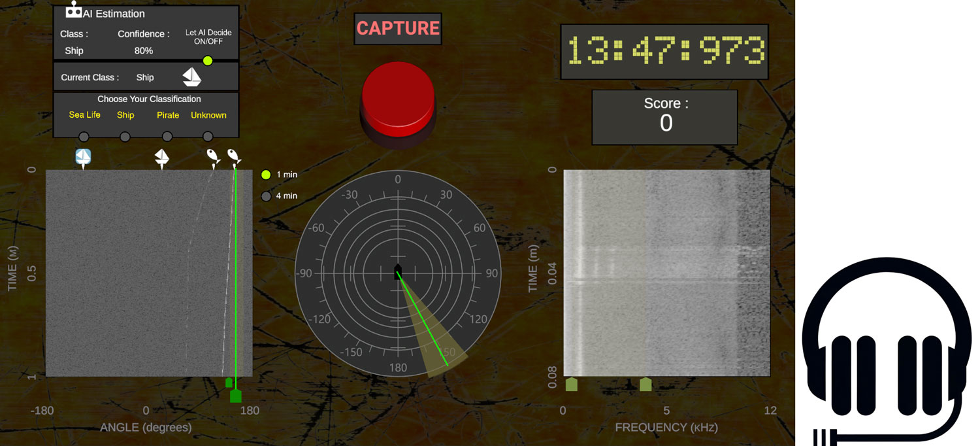Image resolution: width=980 pixels, height=446 pixels.
Task: Click the vessel icon at radar center
Action: click(x=398, y=272)
